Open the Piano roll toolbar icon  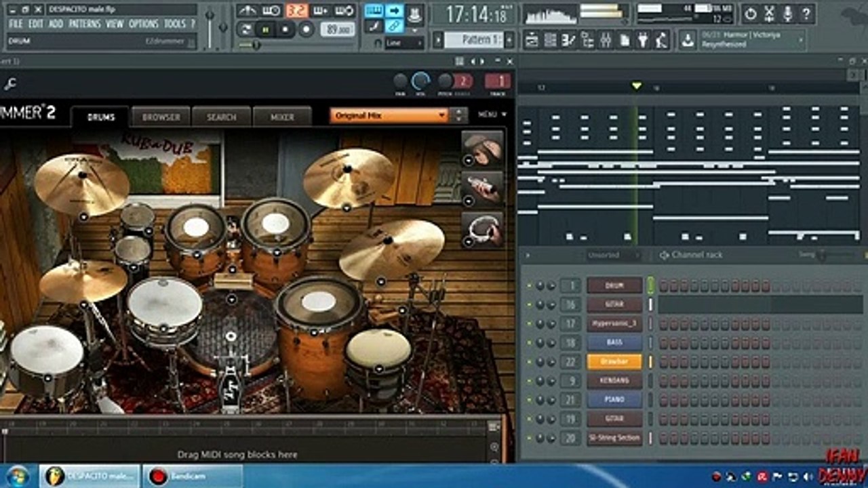point(569,40)
